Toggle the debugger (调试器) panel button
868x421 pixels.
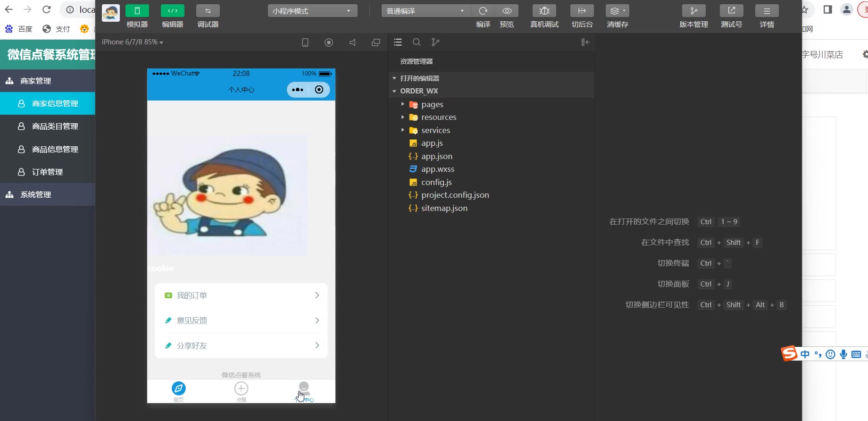click(x=208, y=11)
